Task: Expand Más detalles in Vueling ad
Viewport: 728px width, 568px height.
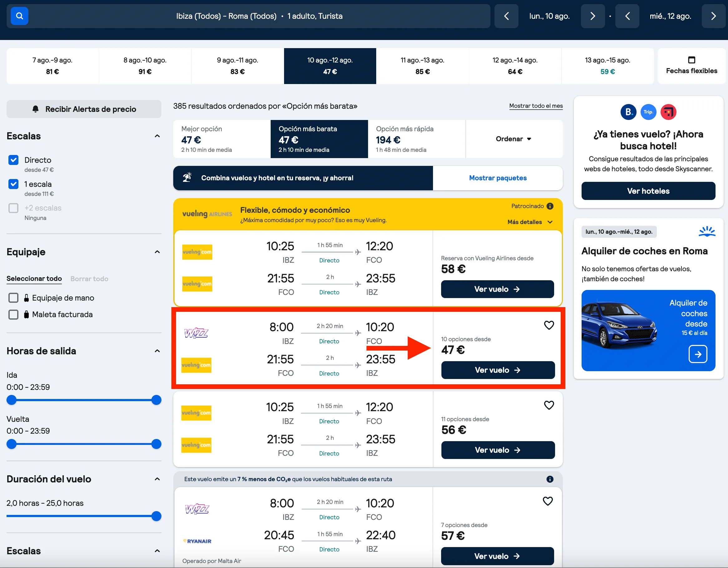Action: (530, 222)
